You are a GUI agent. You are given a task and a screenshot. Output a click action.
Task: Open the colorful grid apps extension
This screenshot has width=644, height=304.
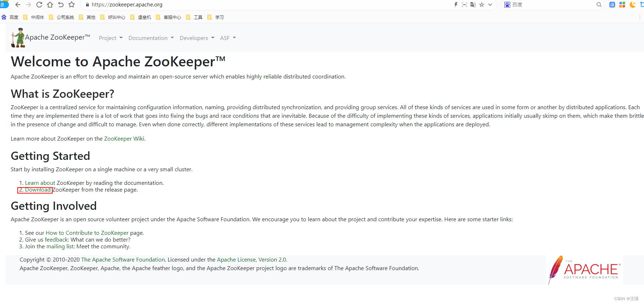[x=622, y=5]
